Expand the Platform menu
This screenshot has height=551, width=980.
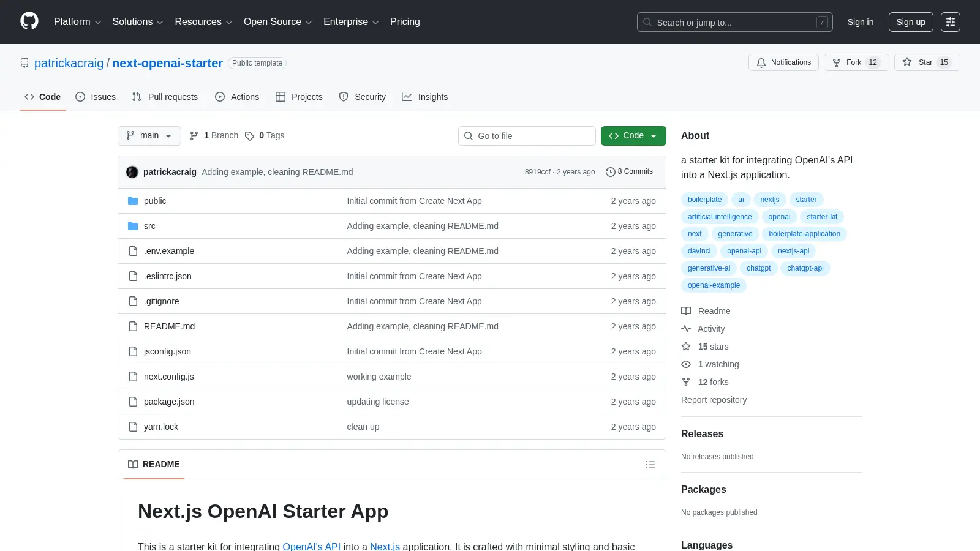point(78,22)
